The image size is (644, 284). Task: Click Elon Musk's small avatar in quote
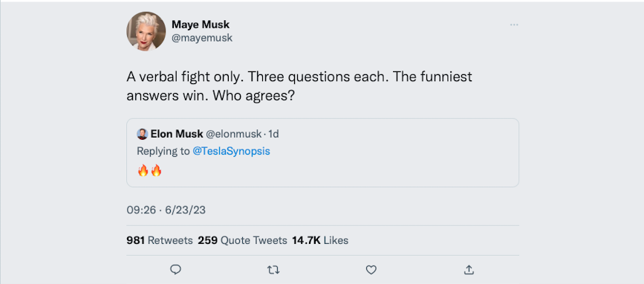coord(142,134)
